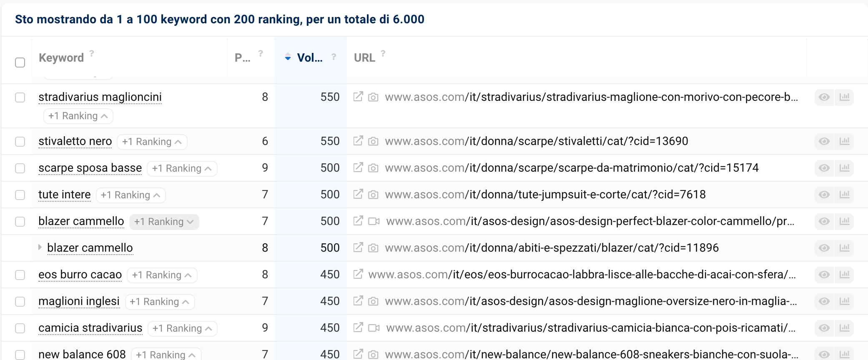Screen dimensions: 868x360
Task: Expand triangle beside nested blazer cammello
Action: point(40,247)
